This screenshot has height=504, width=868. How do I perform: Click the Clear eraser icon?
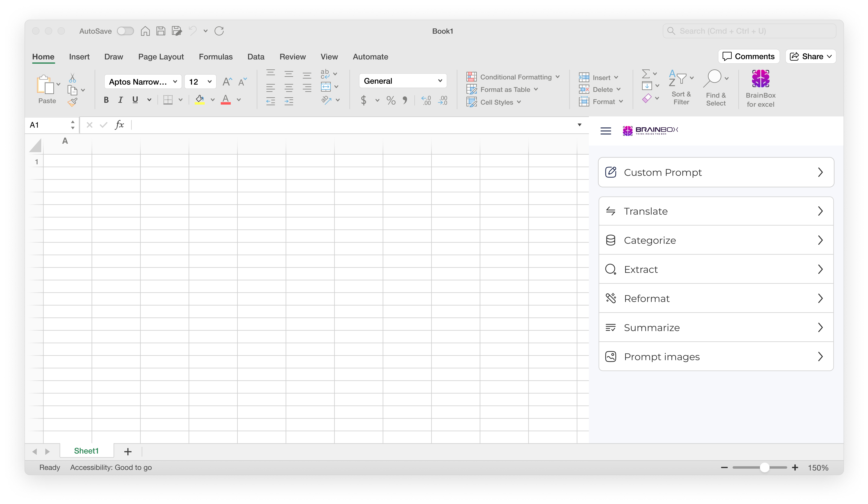(x=646, y=98)
